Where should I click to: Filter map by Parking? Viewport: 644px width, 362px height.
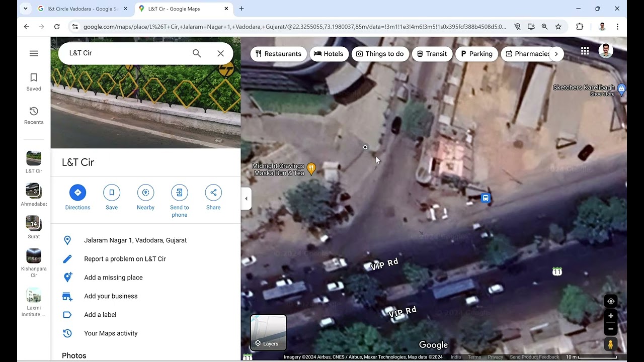coord(476,54)
